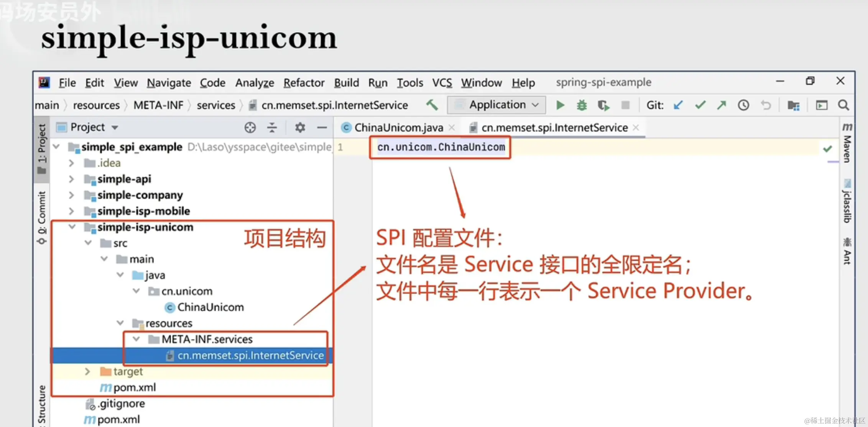Click Git update project arrow
Viewport: 868px width, 427px height.
[x=678, y=105]
